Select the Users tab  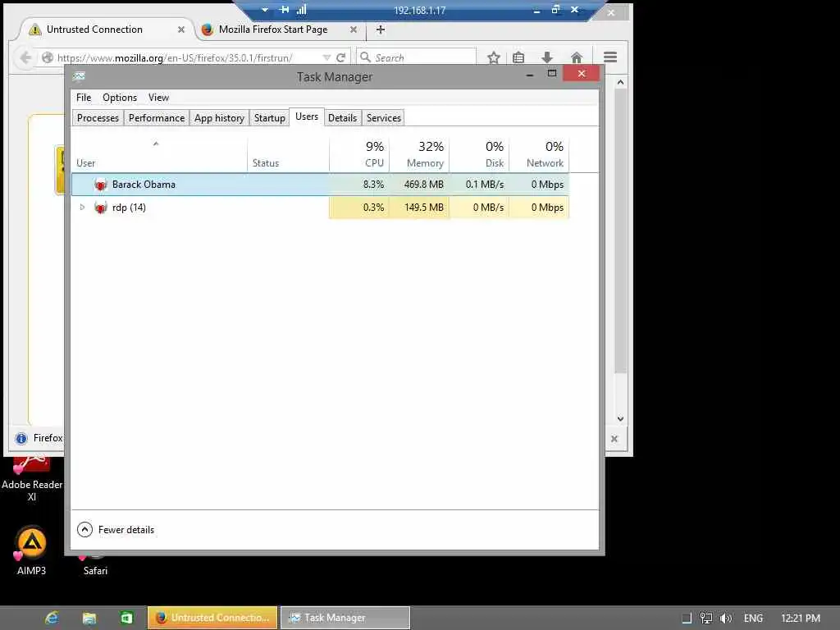pyautogui.click(x=307, y=116)
